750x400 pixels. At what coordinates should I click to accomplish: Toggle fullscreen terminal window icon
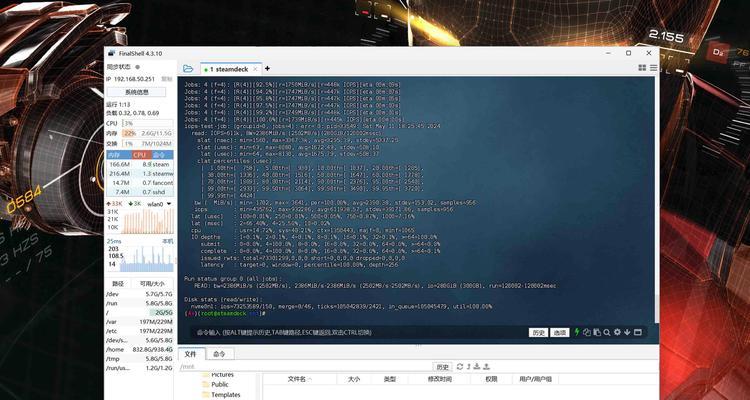(637, 332)
